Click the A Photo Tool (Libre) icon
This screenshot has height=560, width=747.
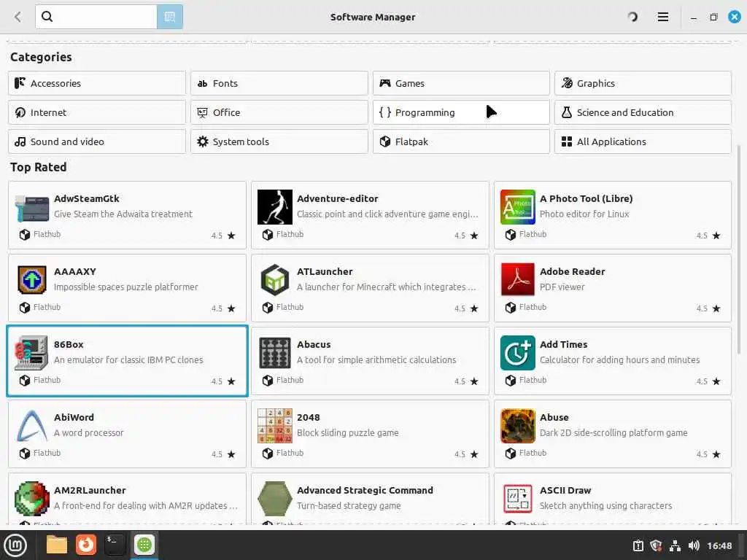518,207
